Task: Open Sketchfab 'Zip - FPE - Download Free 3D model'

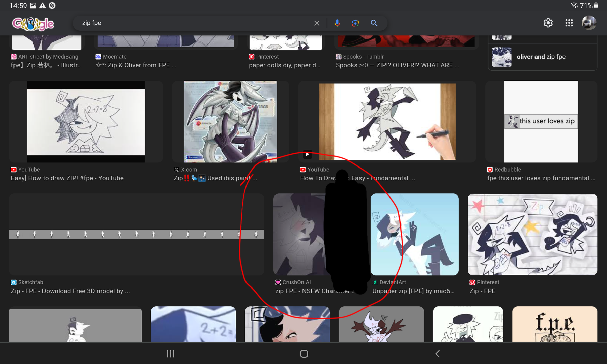Action: [70, 291]
